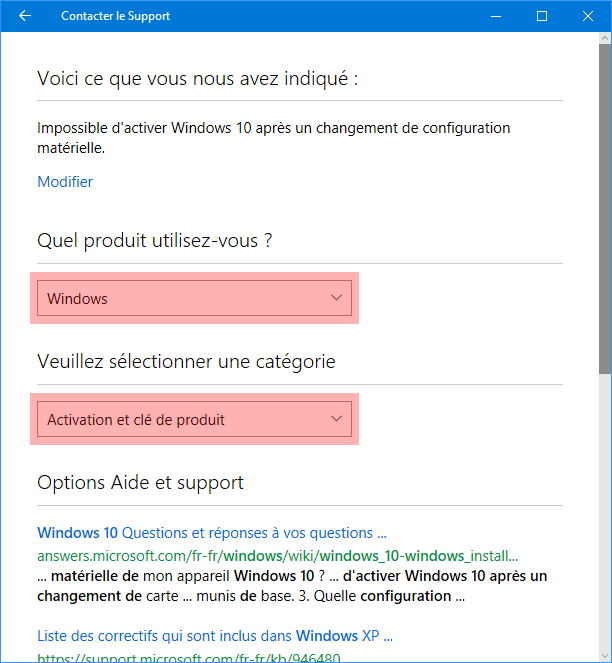Open the Windows product dropdown
Image resolution: width=612 pixels, height=663 pixels.
click(195, 298)
